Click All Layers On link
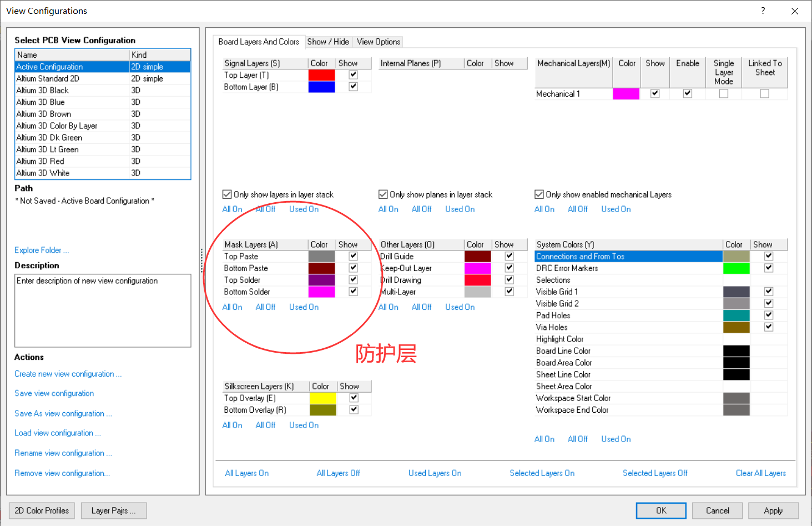 click(x=246, y=473)
